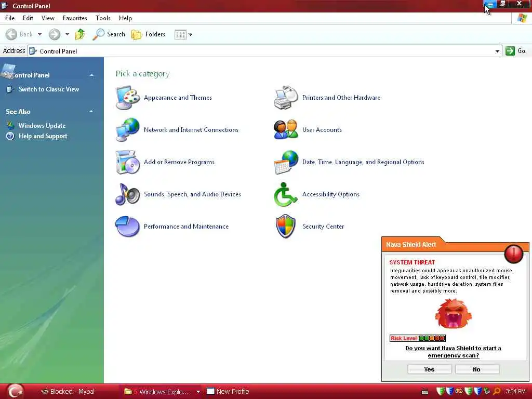532x399 pixels.
Task: Click the Up folder toolbar icon
Action: (x=80, y=34)
